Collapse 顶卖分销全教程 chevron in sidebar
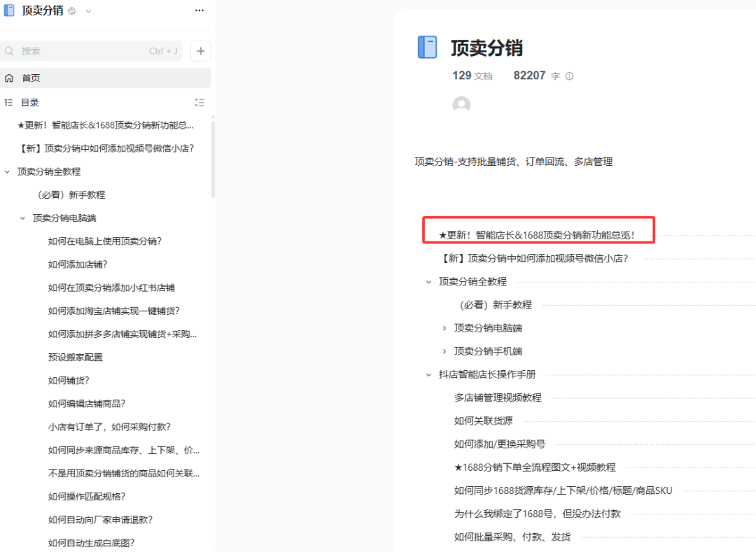This screenshot has height=552, width=756. [7, 171]
